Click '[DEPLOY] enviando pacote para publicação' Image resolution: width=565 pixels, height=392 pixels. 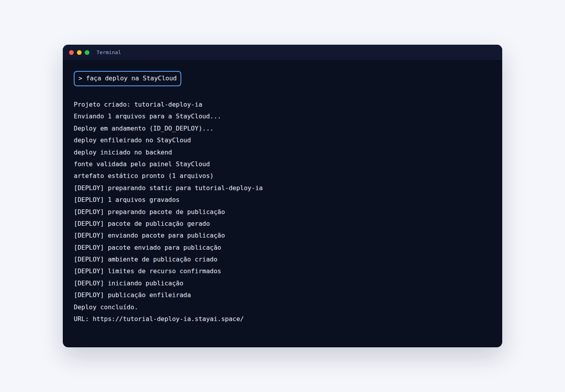(x=149, y=236)
